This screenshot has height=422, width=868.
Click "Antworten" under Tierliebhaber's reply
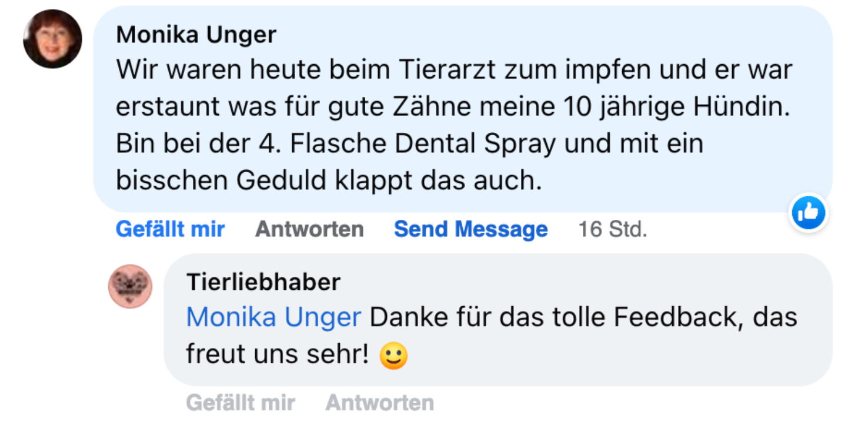coord(380,403)
